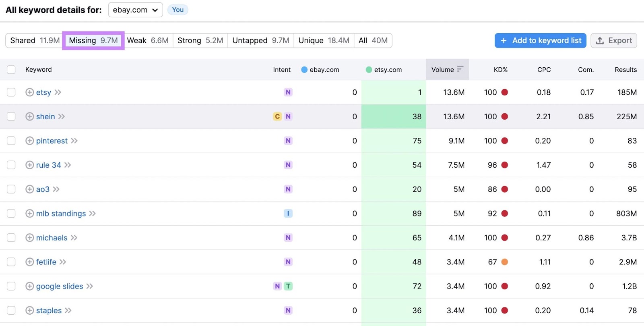Toggle the select-all checkbox in table header
This screenshot has height=326, width=644.
pos(11,70)
